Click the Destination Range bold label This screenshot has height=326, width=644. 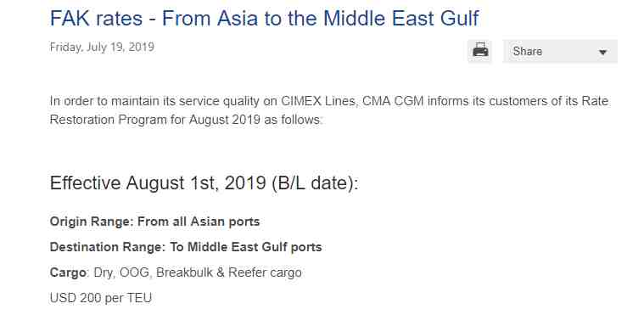[108, 247]
